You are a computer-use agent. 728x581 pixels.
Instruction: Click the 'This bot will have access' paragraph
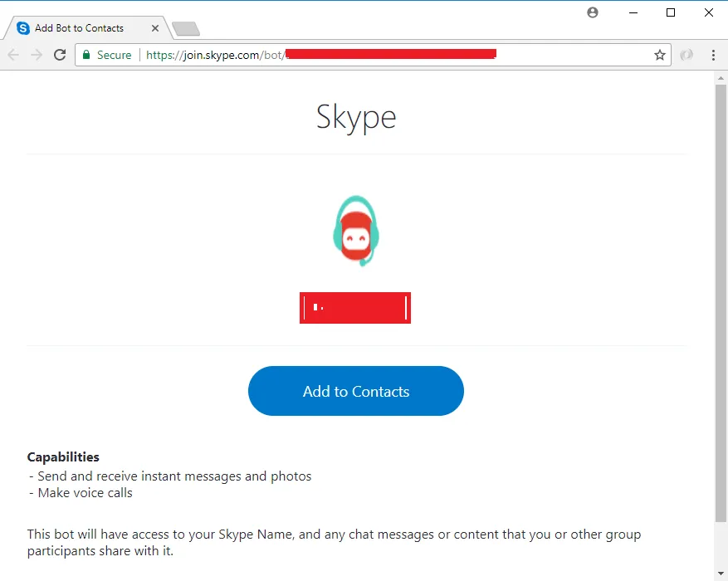click(334, 543)
